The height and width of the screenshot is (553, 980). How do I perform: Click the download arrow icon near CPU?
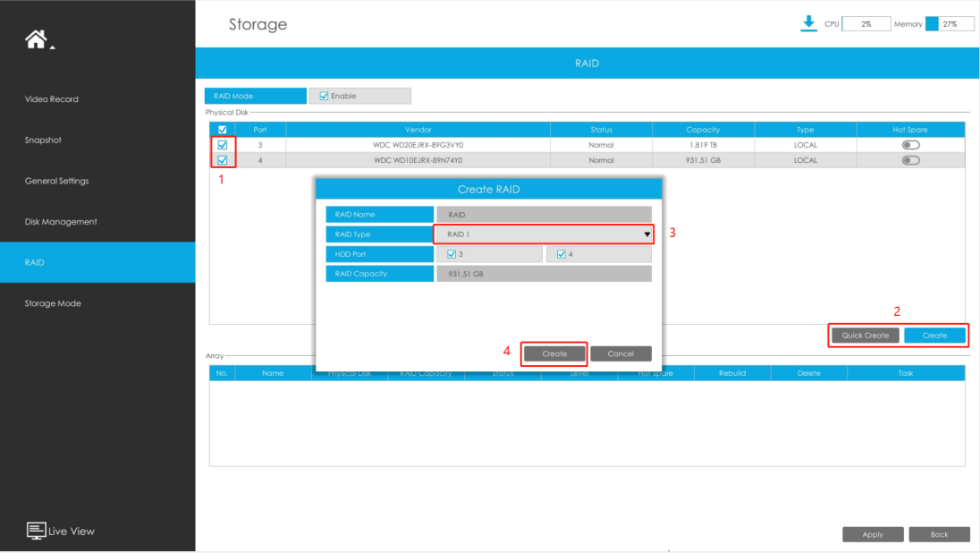[808, 24]
